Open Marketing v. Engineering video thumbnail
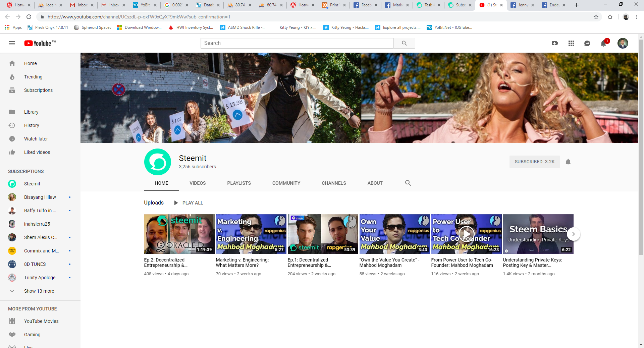This screenshot has height=348, width=644. (x=251, y=234)
